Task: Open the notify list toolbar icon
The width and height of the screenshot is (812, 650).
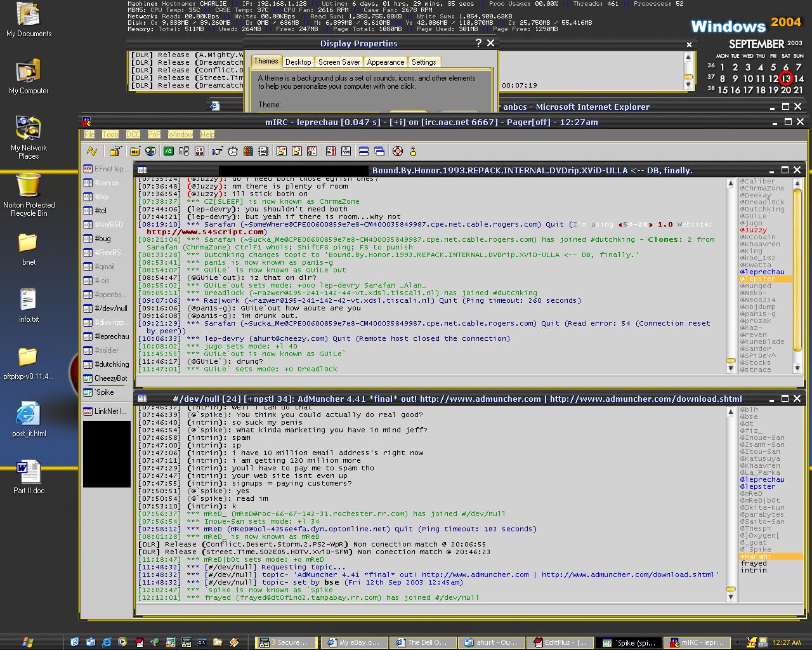Action: (x=331, y=151)
